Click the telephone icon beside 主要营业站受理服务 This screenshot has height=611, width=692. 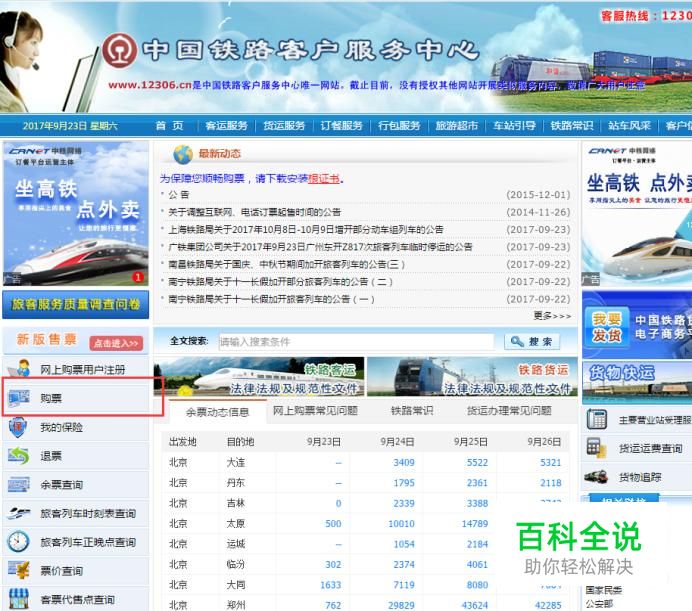pos(597,419)
